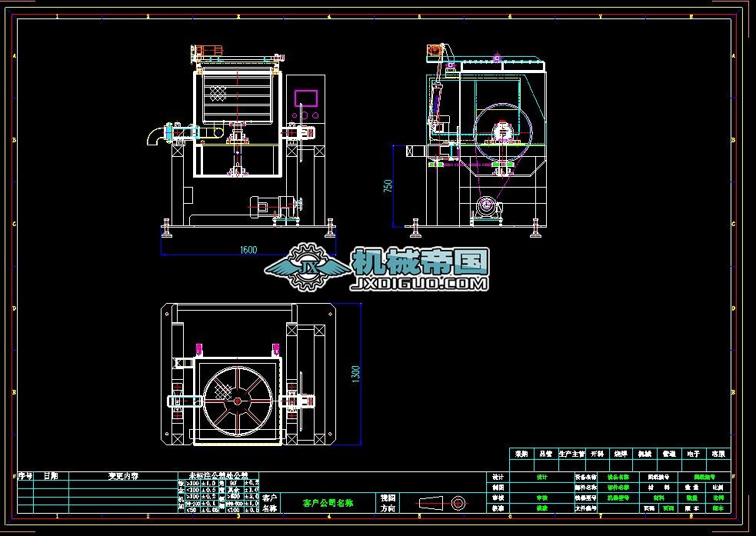Click the white 图纸编号 label
Screen dimensions: 756x536
click(x=658, y=478)
